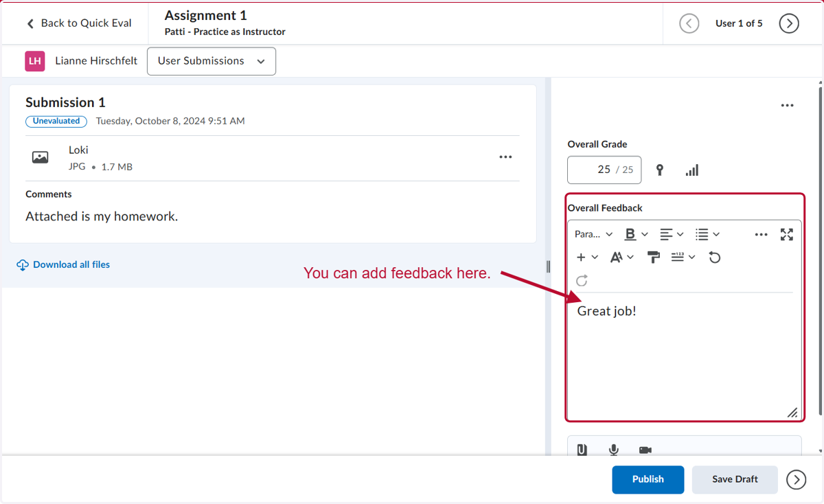824x504 pixels.
Task: Click the cloud download icon
Action: (x=23, y=265)
